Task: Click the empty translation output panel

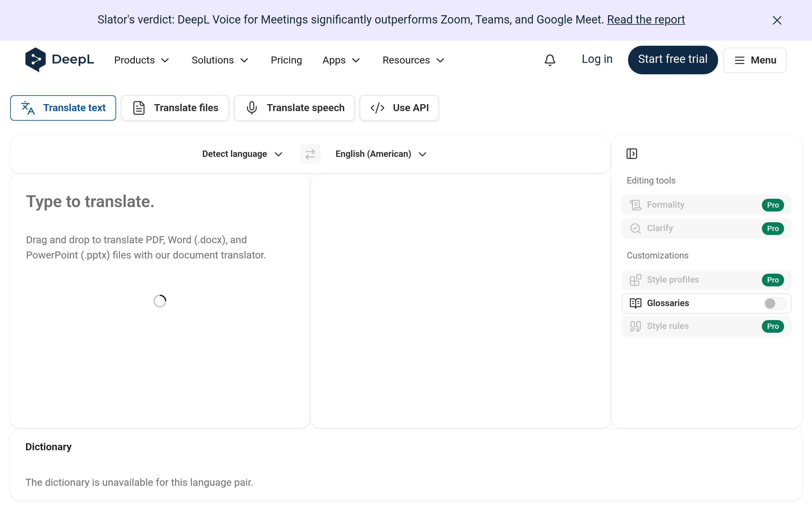Action: tap(460, 301)
